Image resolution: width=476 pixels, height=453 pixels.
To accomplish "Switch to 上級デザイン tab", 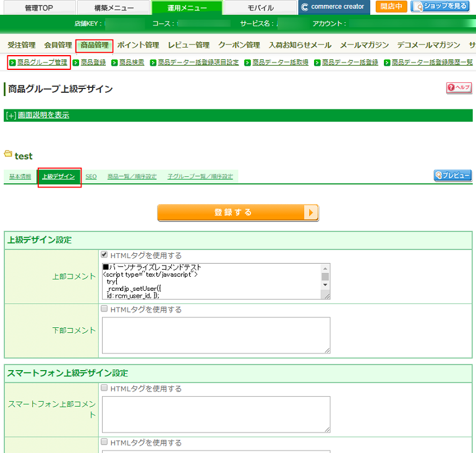I will (59, 176).
